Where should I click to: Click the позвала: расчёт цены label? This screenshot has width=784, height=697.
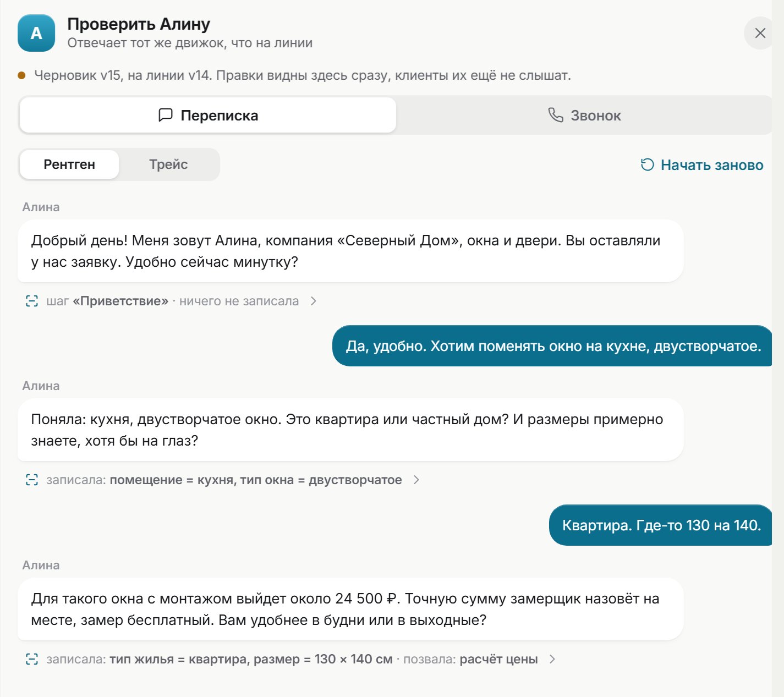[470, 659]
